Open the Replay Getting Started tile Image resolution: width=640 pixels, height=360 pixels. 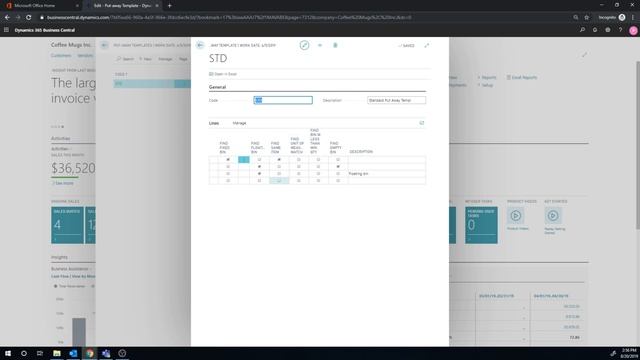(x=553, y=216)
